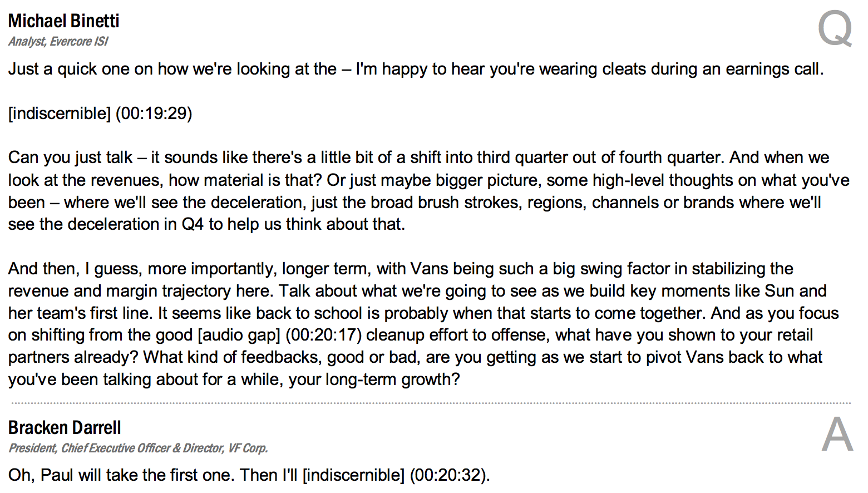
Task: Click the Analyst, Evercore ISI subtitle
Action: pos(58,42)
